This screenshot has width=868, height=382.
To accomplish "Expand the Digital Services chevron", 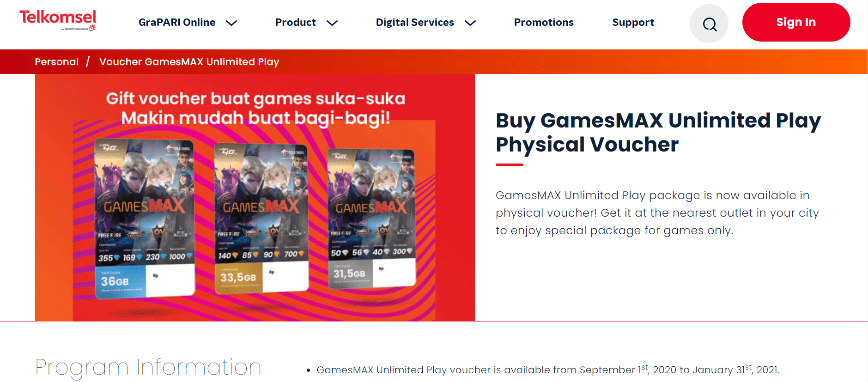I will click(470, 23).
